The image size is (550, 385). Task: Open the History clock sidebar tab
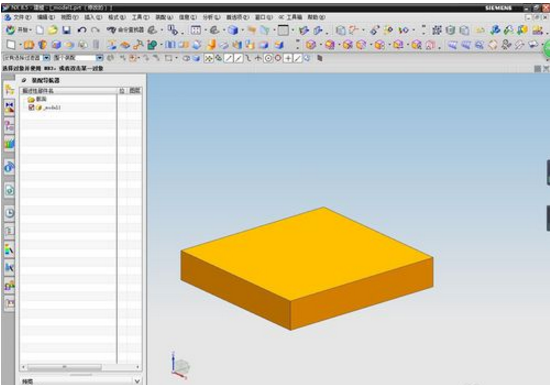9,213
